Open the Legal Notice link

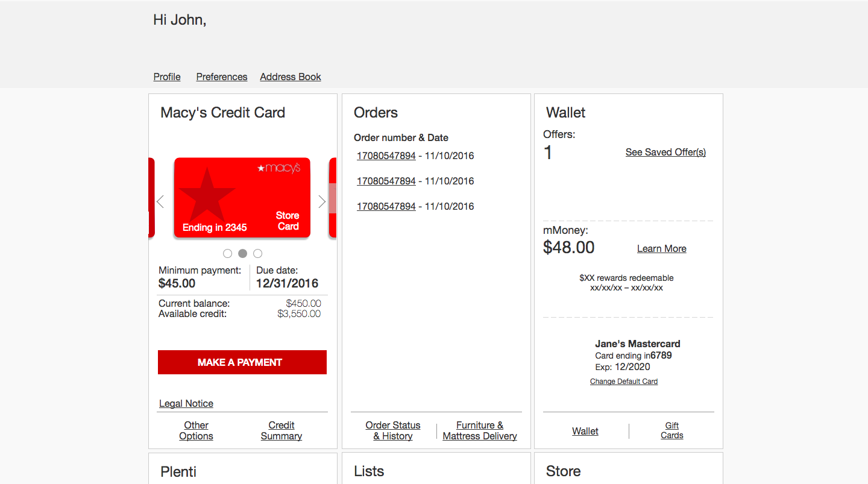186,403
